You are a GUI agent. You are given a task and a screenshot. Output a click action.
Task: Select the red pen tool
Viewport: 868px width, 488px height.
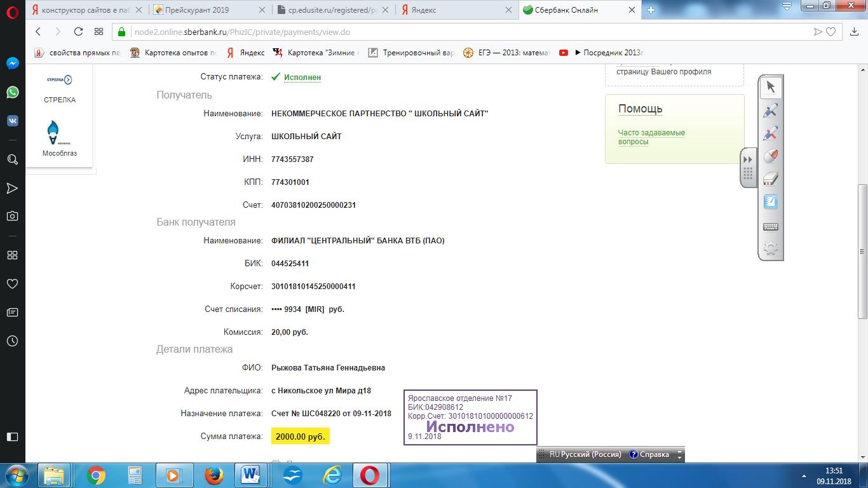pos(771,133)
